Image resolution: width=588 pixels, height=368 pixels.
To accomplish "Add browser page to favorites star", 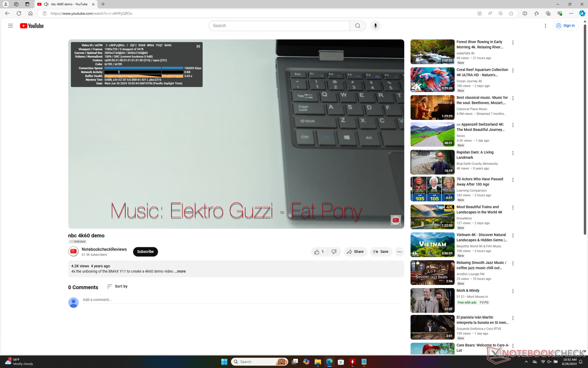I will (x=511, y=13).
